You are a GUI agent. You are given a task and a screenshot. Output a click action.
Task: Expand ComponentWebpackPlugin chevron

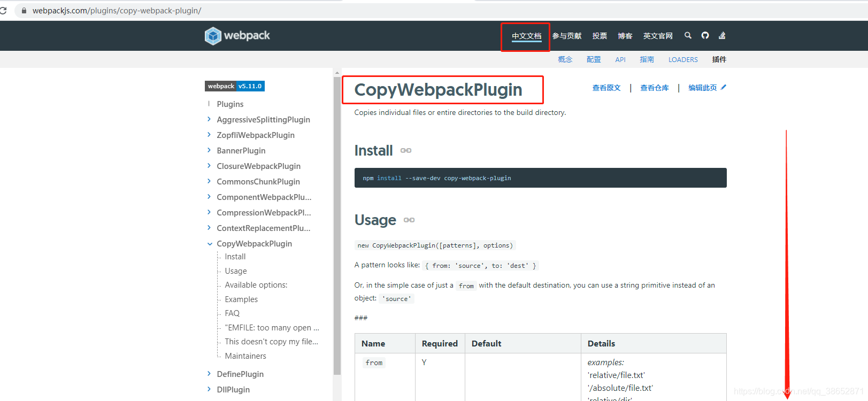click(x=209, y=197)
